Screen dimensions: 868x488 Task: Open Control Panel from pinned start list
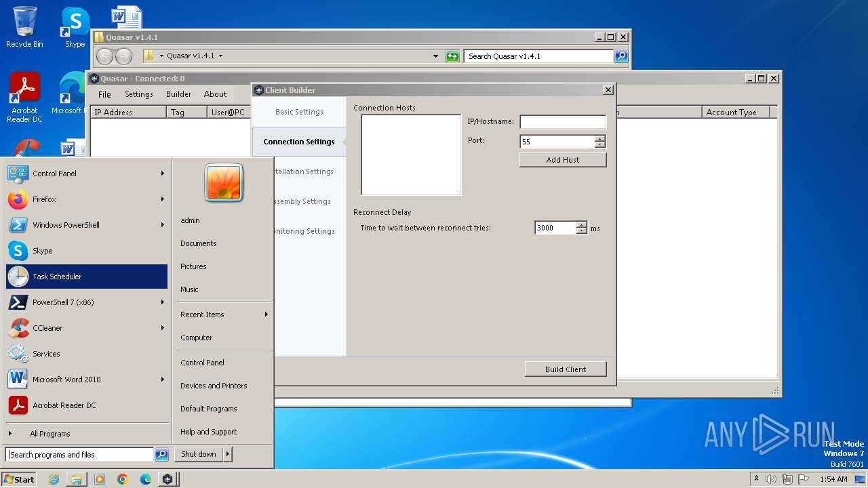click(x=86, y=174)
